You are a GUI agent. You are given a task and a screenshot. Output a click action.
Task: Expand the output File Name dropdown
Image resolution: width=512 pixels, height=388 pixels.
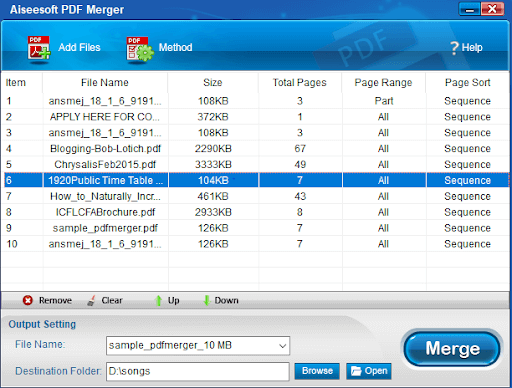[282, 346]
